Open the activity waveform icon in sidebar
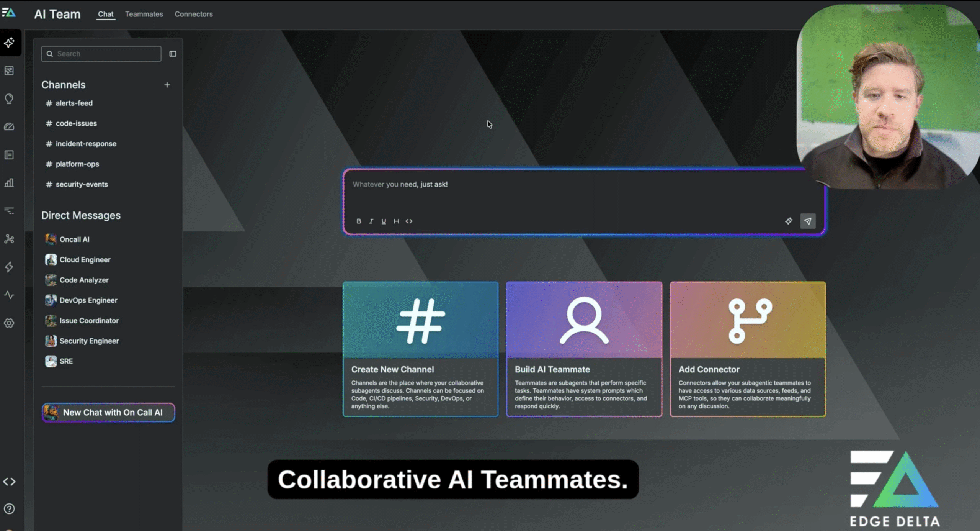 [x=10, y=295]
